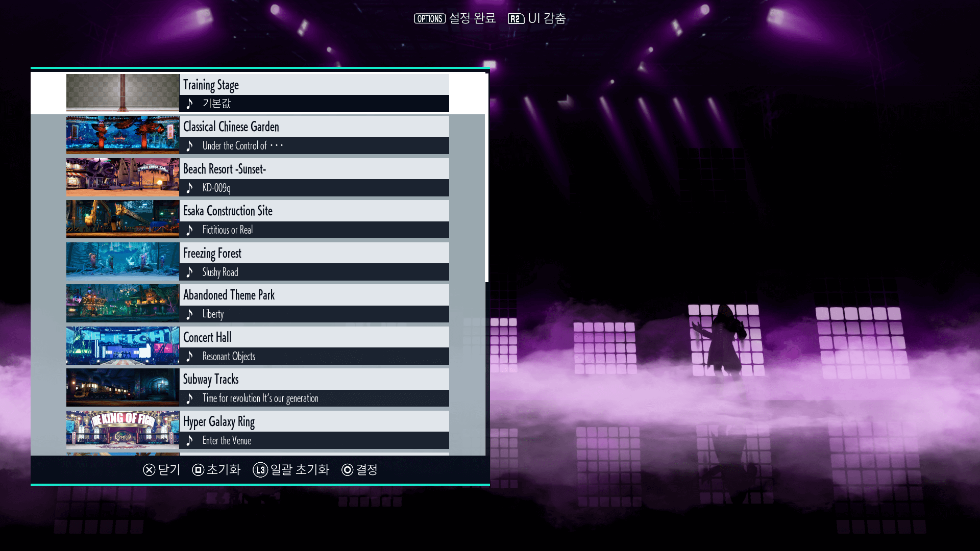Select the Subway Tracks title
This screenshot has height=551, width=980.
tap(211, 380)
